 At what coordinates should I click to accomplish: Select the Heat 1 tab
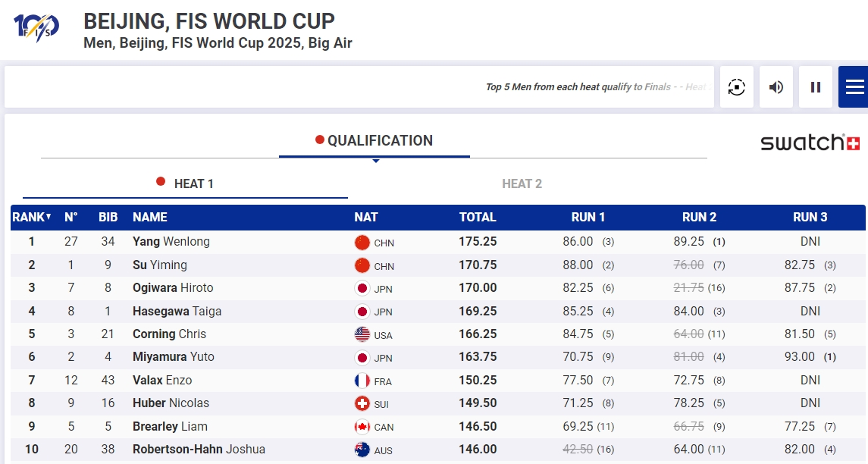[186, 183]
